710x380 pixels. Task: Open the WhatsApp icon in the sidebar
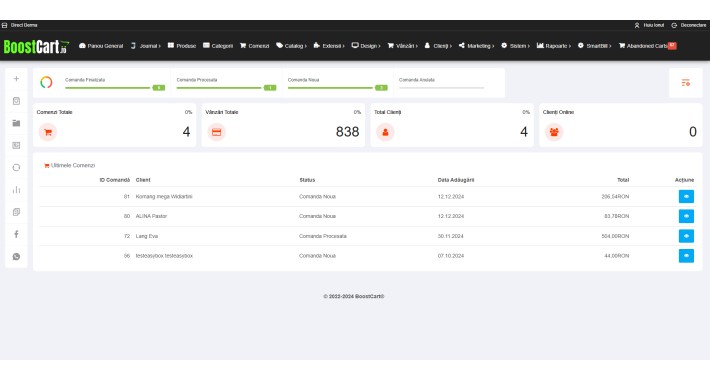tap(16, 256)
